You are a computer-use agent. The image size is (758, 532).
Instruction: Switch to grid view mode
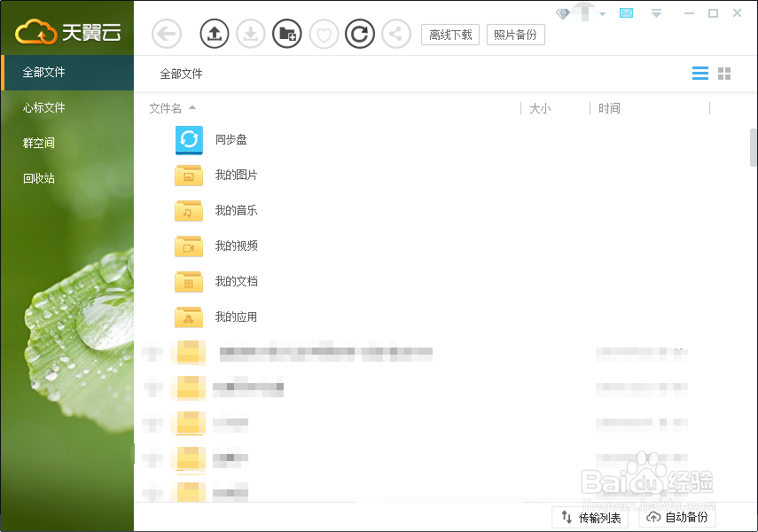click(724, 74)
